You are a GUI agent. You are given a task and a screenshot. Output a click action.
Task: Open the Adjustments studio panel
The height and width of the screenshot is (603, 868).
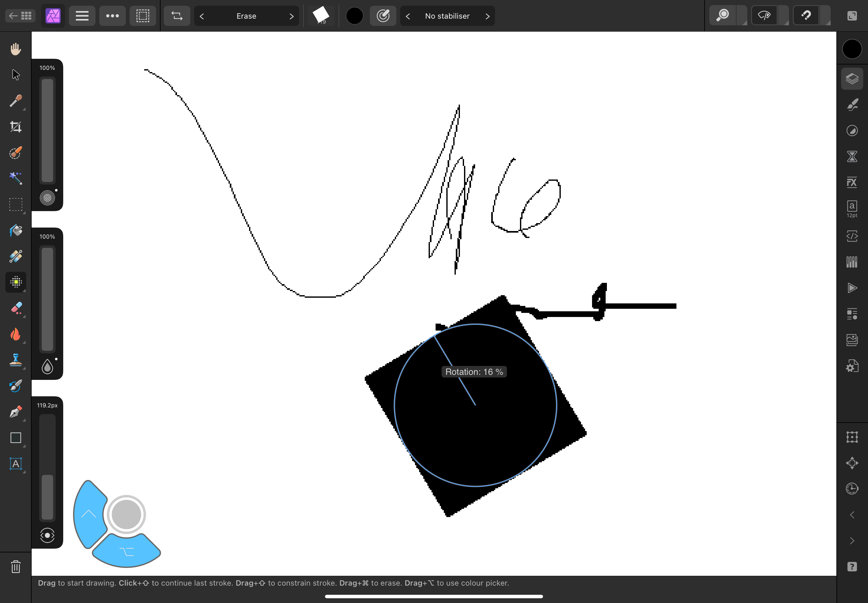tap(852, 131)
